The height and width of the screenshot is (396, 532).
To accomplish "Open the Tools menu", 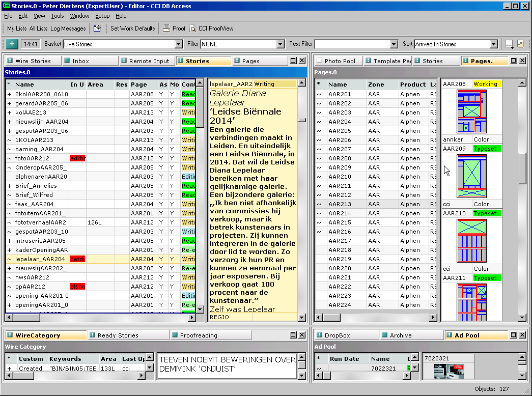I will (x=58, y=16).
